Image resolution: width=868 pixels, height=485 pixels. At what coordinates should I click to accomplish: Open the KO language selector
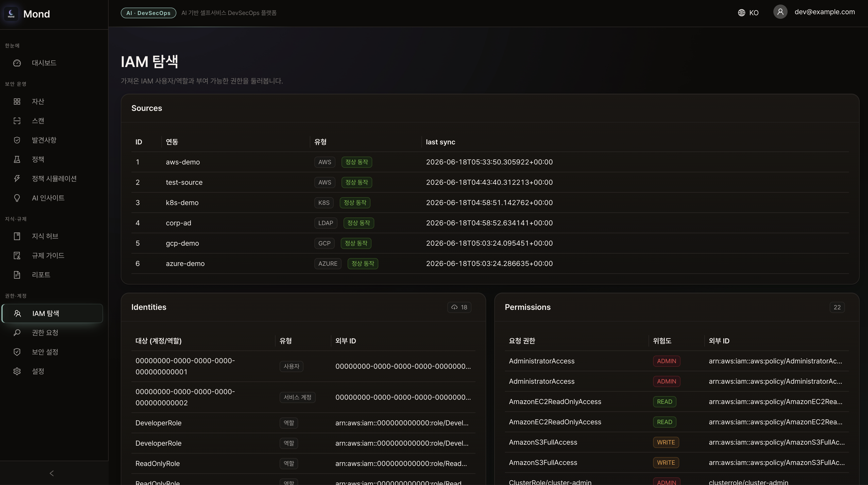(748, 13)
